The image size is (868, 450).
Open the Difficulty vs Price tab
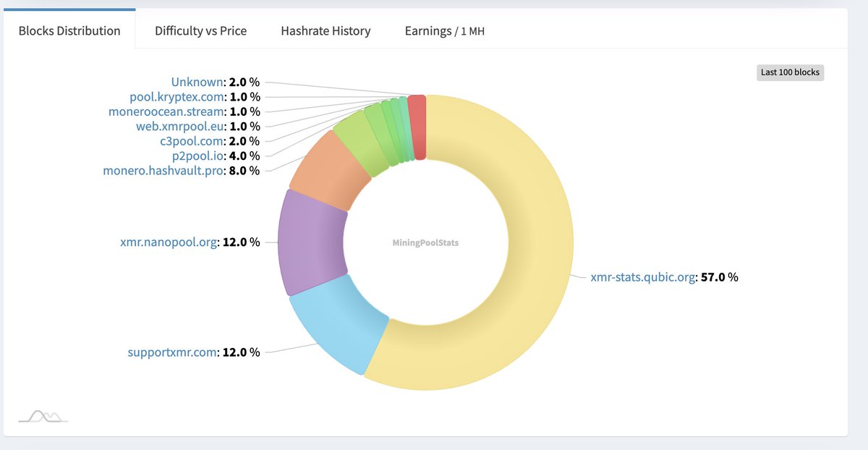click(200, 30)
